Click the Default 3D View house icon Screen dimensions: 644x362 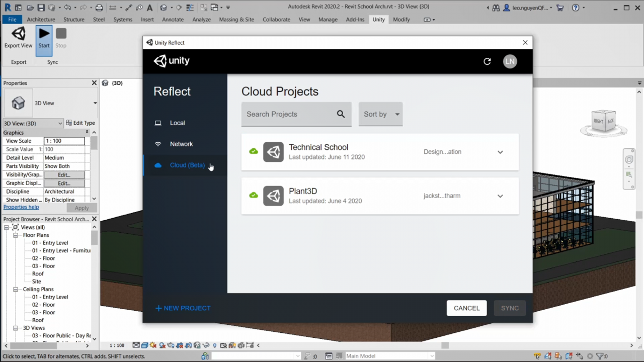coord(164,8)
